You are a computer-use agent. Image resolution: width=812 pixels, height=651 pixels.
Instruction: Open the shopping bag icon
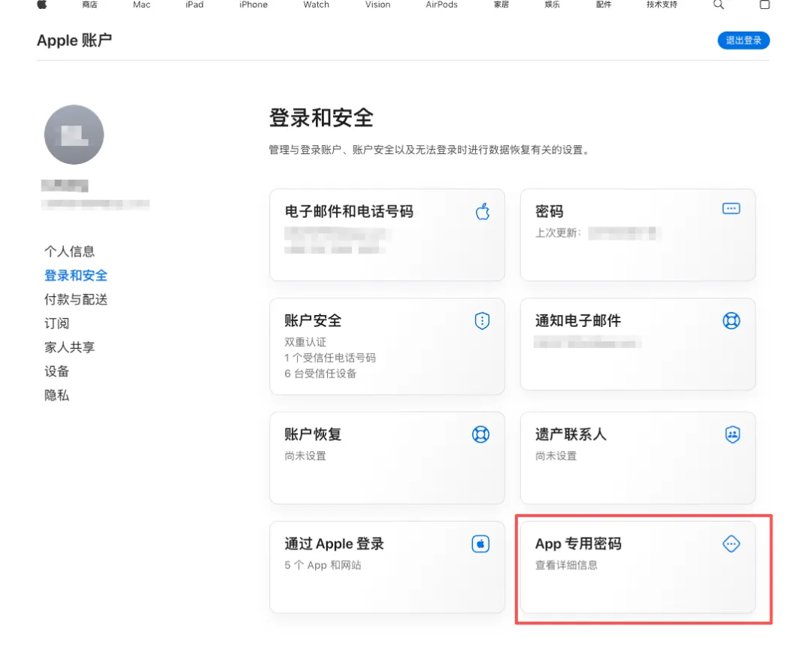coord(765,5)
